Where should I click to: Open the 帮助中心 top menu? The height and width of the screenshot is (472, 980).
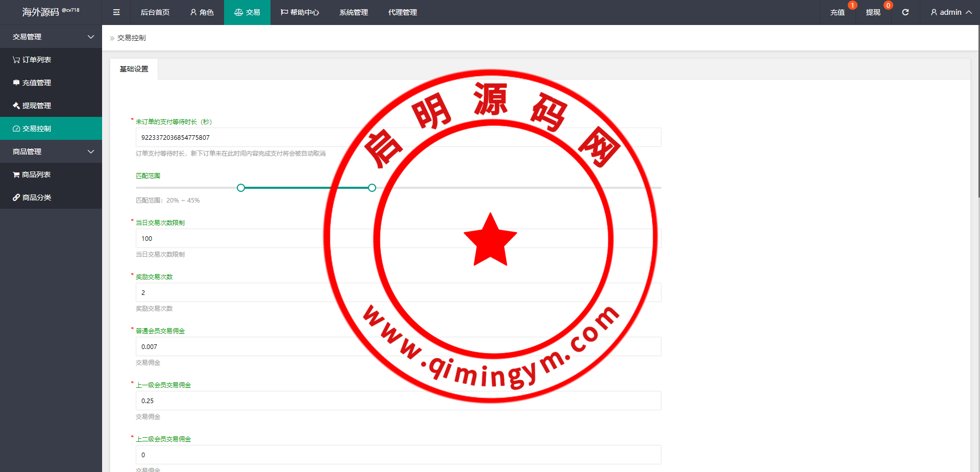pos(300,12)
